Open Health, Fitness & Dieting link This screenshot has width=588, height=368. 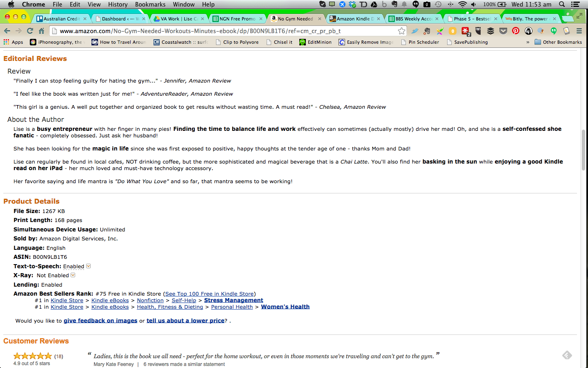tap(170, 307)
